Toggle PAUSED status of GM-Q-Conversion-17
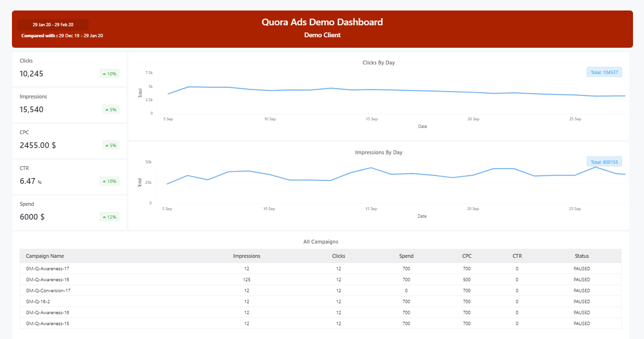644x339 pixels. pyautogui.click(x=581, y=290)
